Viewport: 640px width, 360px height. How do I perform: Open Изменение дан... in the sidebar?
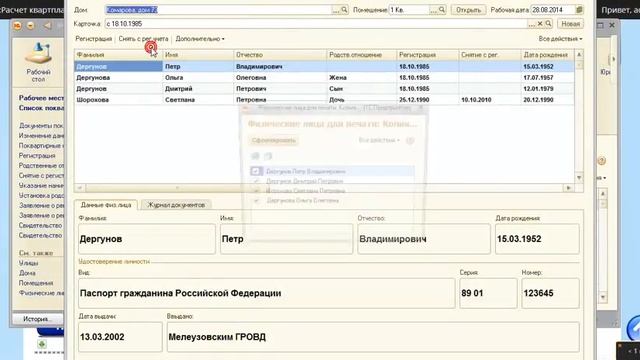[x=41, y=136]
